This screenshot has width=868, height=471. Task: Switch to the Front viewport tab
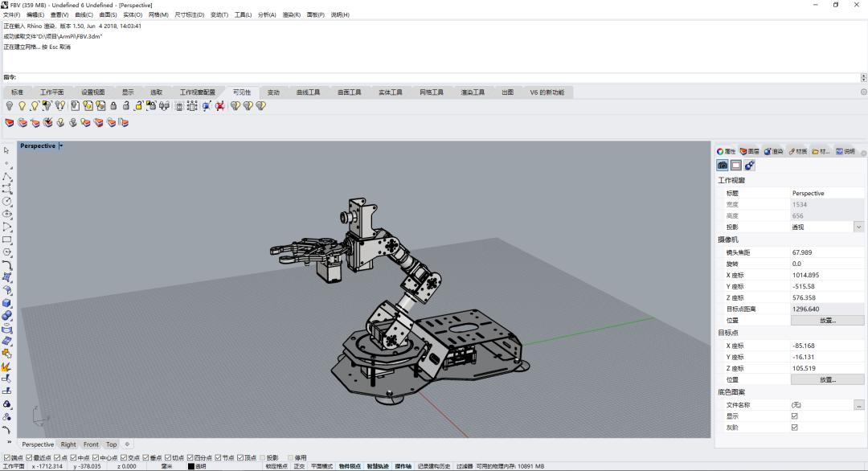click(91, 444)
